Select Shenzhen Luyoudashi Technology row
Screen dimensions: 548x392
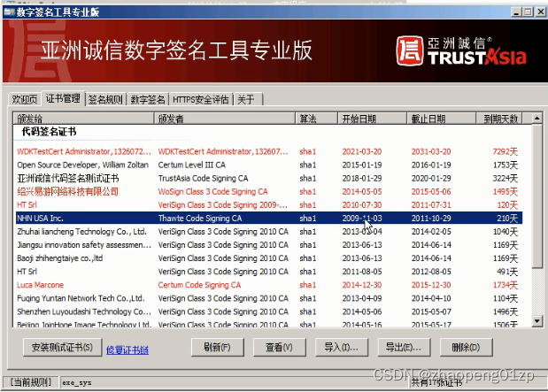tap(267, 311)
